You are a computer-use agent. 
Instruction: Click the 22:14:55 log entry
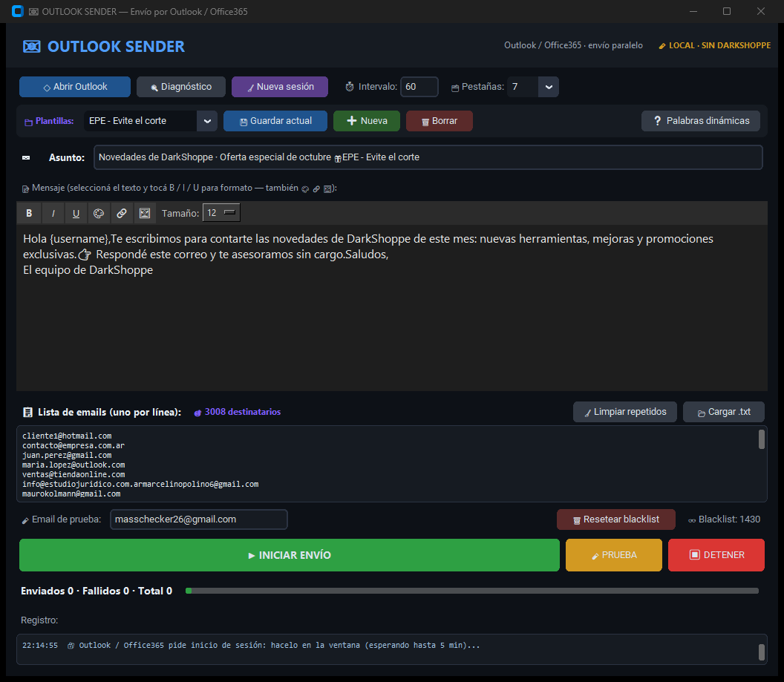pos(251,646)
